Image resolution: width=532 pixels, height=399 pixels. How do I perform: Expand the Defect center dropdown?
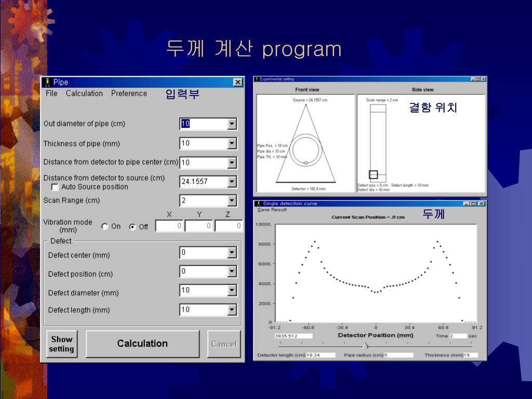(232, 252)
